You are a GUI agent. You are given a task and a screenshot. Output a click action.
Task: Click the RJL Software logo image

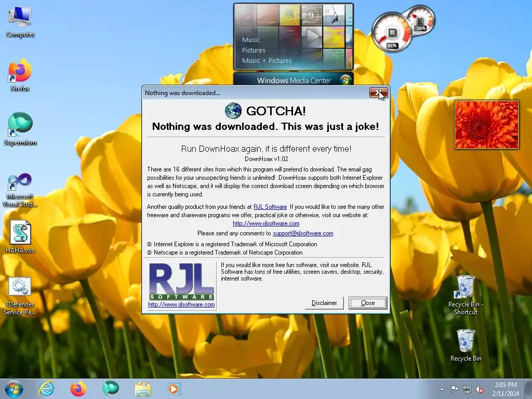[x=181, y=282]
